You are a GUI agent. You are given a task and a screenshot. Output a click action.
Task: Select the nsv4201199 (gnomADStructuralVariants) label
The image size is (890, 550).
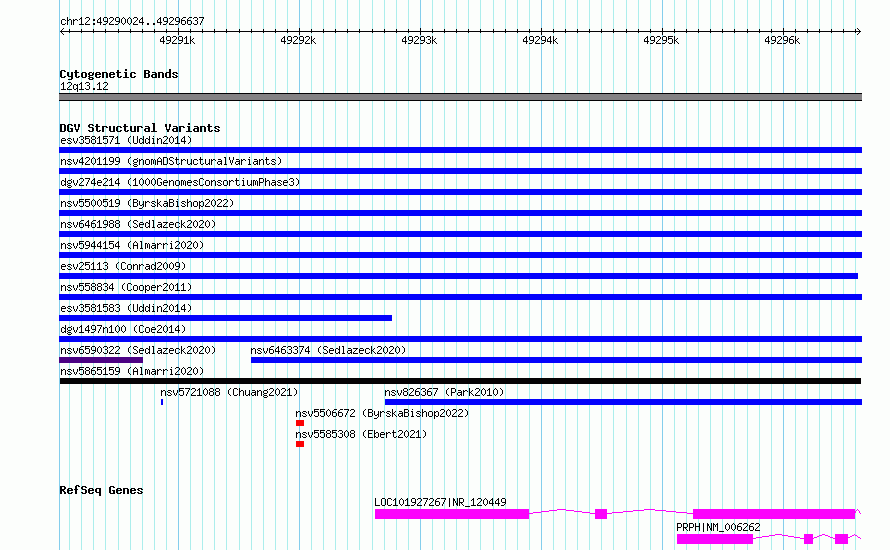171,161
